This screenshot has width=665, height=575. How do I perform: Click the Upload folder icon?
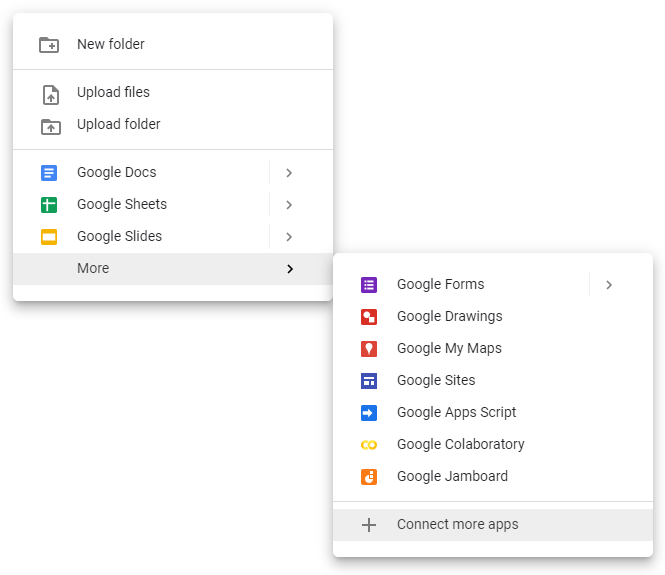49,126
